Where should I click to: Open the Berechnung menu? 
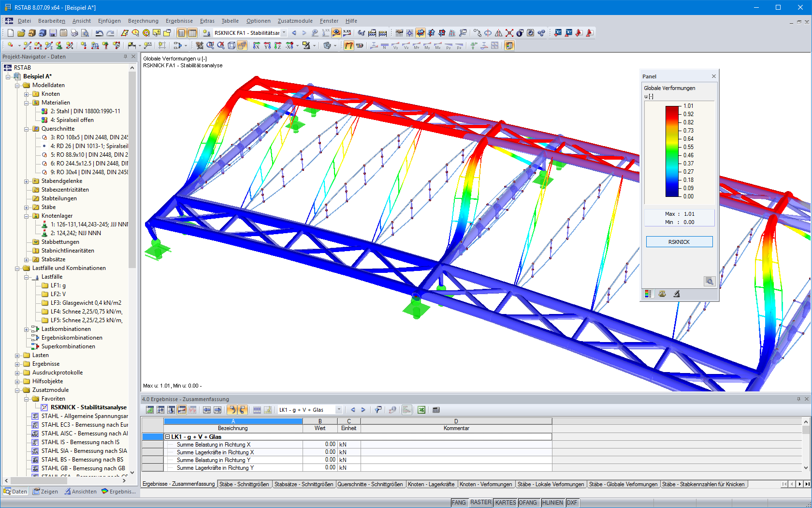(143, 21)
